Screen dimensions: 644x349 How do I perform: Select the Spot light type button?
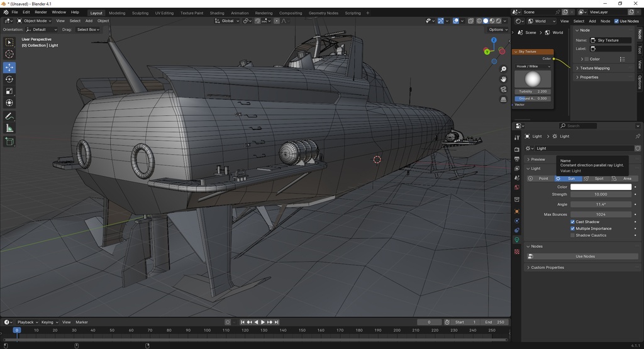tap(596, 179)
